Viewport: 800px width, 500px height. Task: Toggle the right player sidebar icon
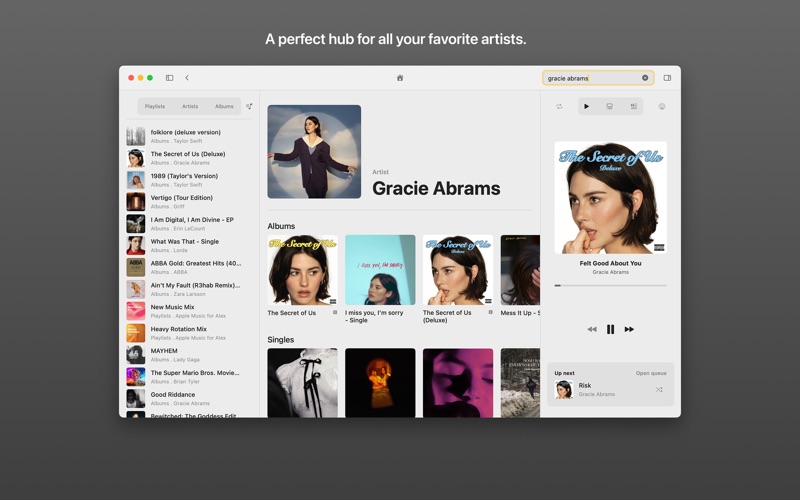click(x=667, y=78)
